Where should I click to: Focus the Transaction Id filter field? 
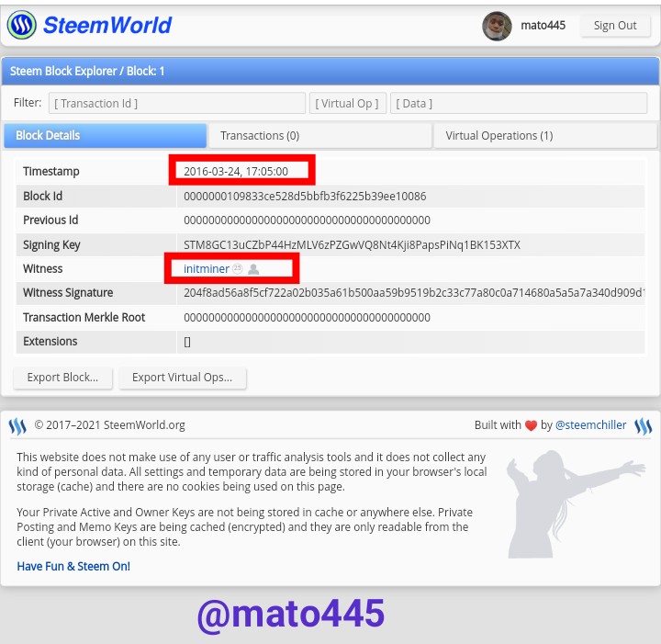177,103
